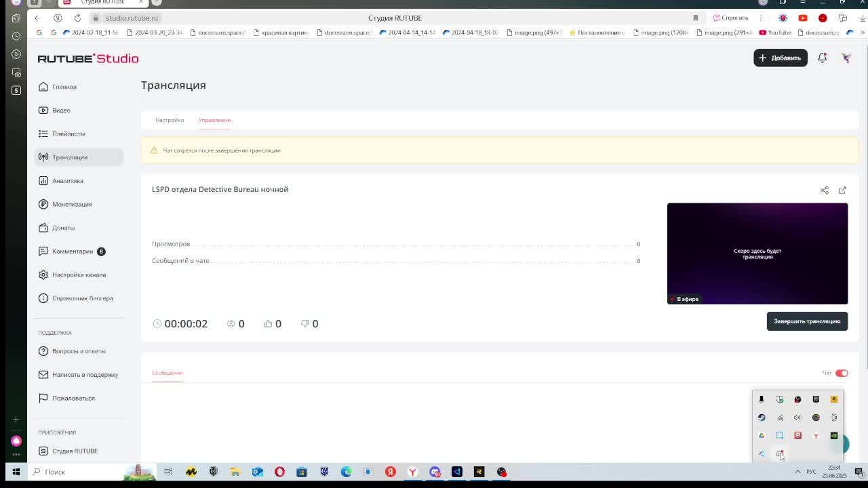Screen dimensions: 868x488
Task: Open the красивая картинка bookmark
Action: click(x=280, y=33)
